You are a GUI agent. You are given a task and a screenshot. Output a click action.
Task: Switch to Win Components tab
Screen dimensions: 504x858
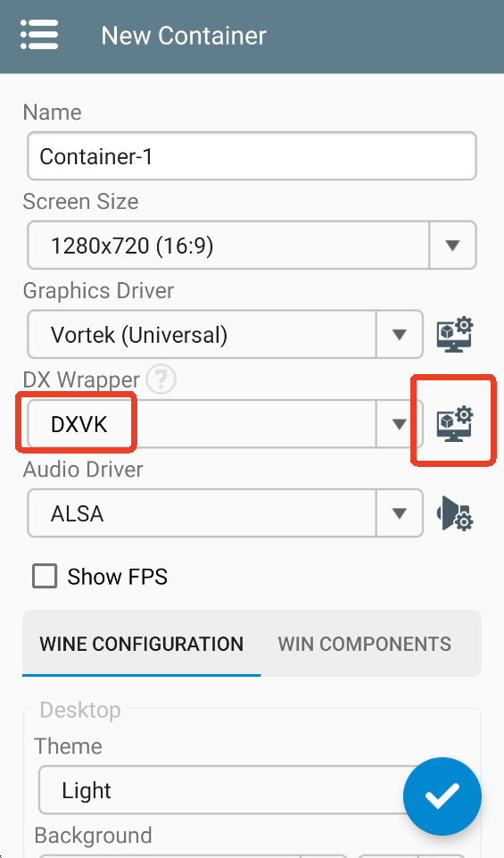click(365, 644)
